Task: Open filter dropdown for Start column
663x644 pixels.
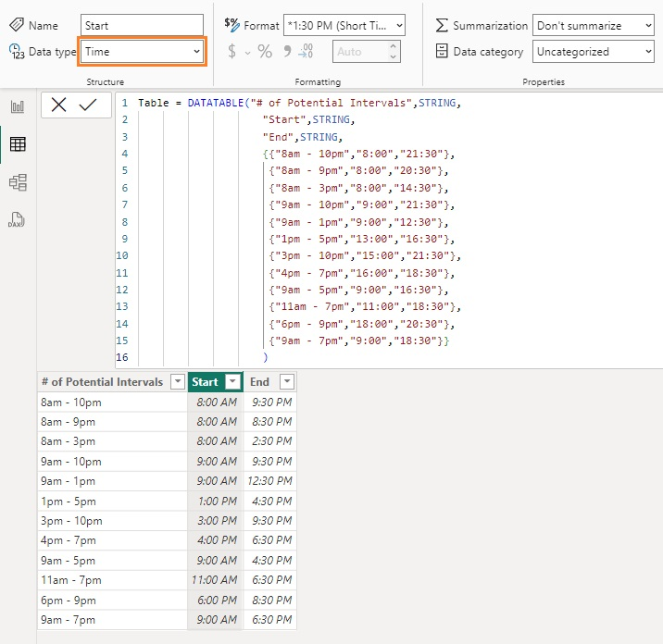Action: [x=232, y=381]
